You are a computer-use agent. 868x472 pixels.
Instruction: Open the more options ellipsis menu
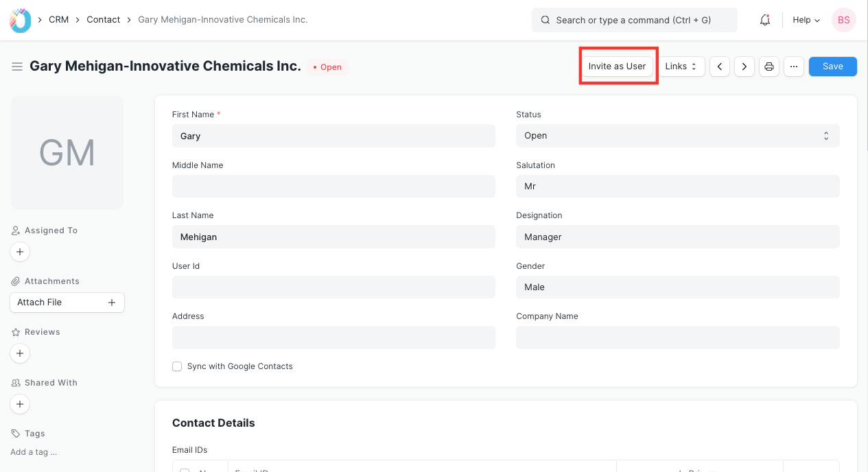[793, 66]
